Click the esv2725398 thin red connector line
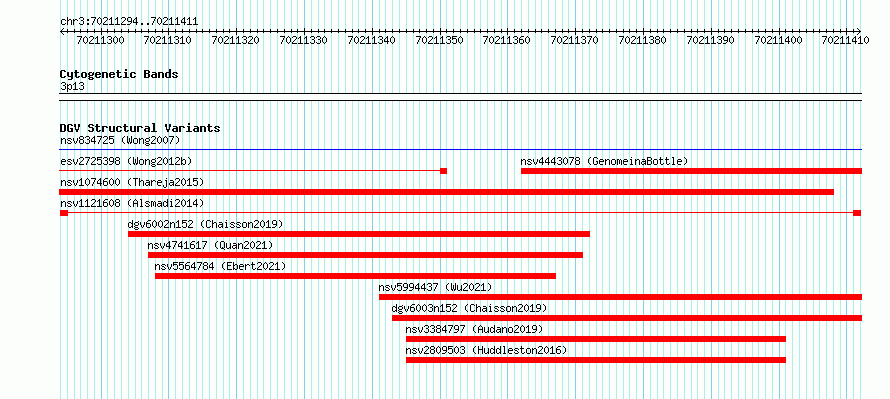Screen dimensions: 890x399 point(250,170)
